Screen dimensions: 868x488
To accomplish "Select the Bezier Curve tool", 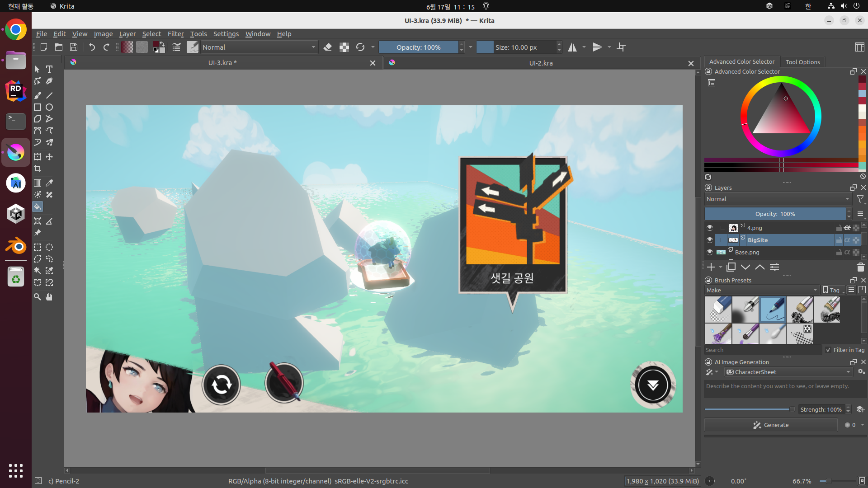I will 38,131.
